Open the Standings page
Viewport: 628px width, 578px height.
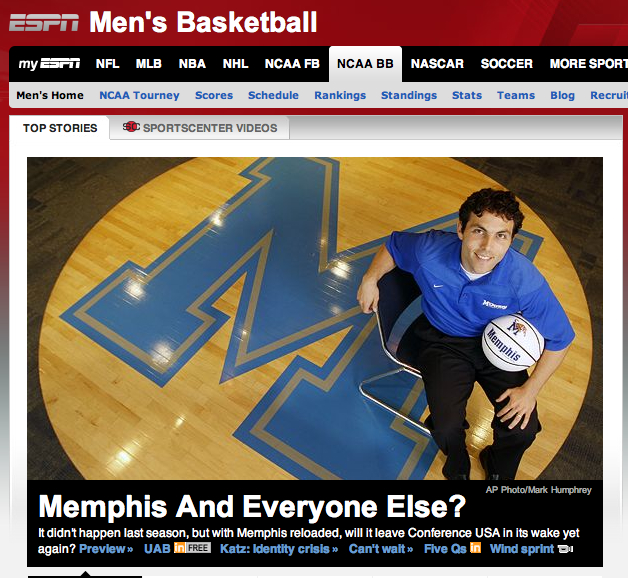(x=409, y=95)
